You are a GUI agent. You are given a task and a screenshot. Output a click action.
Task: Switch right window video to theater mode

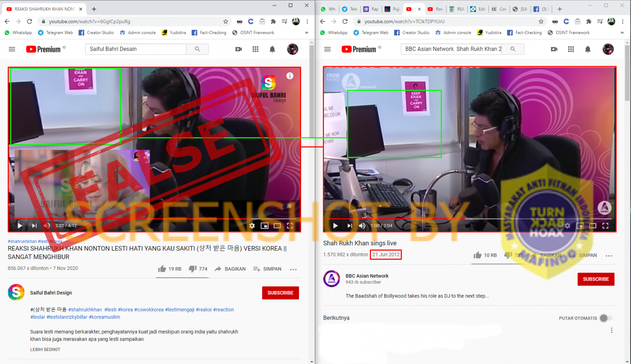tap(593, 226)
